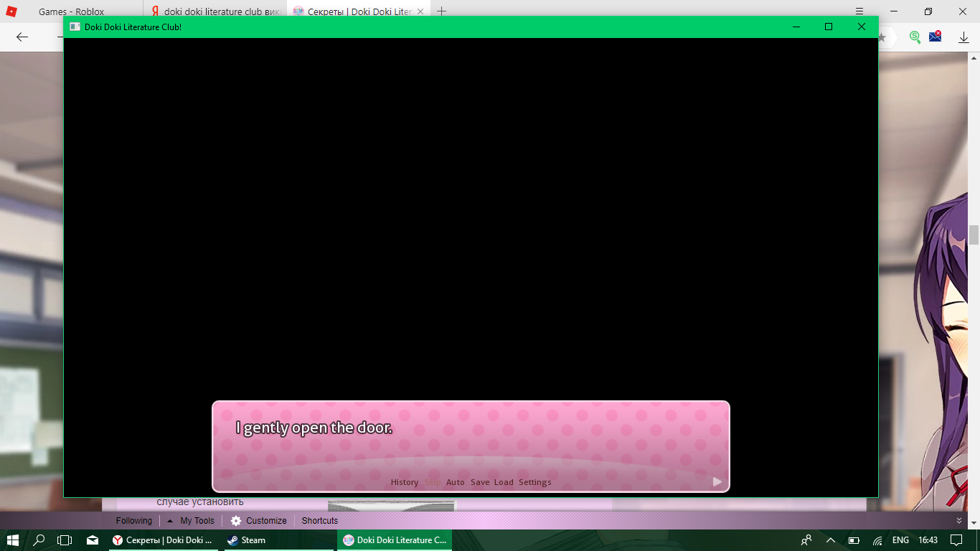Close the Doki Doki Literature Club window
The image size is (980, 551).
click(x=862, y=27)
